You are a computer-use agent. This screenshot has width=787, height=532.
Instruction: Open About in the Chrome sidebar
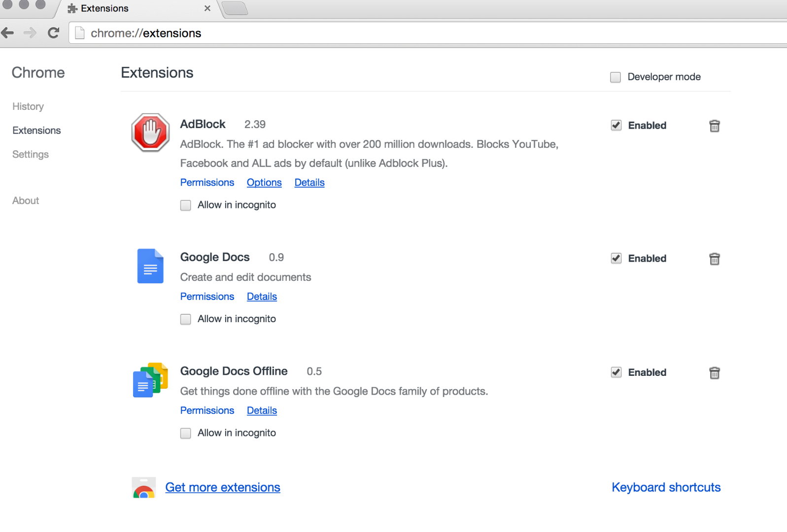(x=26, y=200)
